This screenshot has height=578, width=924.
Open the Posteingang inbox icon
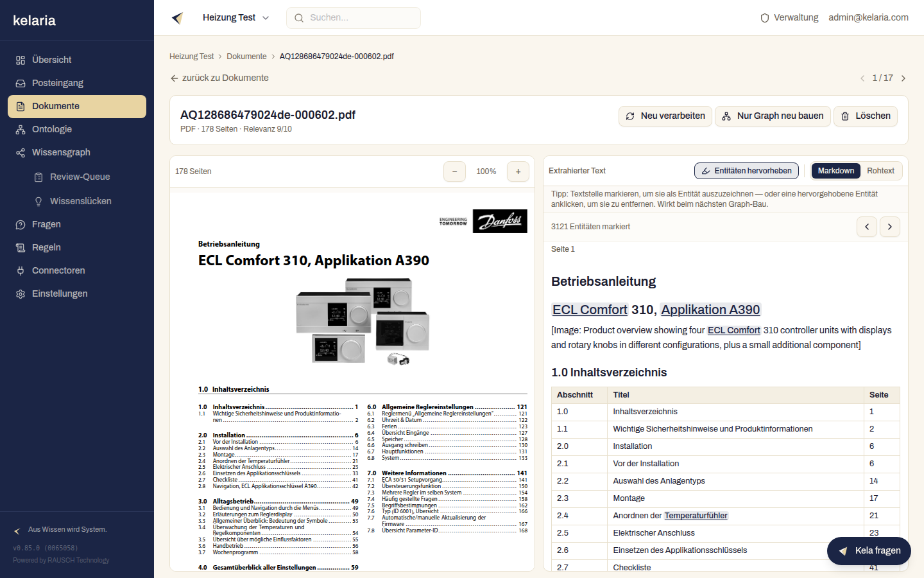pyautogui.click(x=21, y=83)
